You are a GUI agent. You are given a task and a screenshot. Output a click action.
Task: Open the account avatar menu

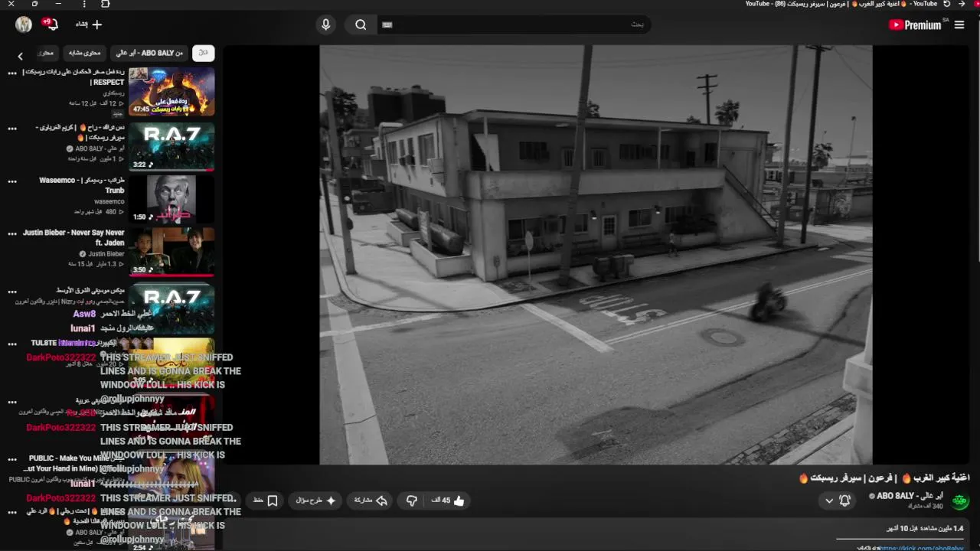[24, 24]
